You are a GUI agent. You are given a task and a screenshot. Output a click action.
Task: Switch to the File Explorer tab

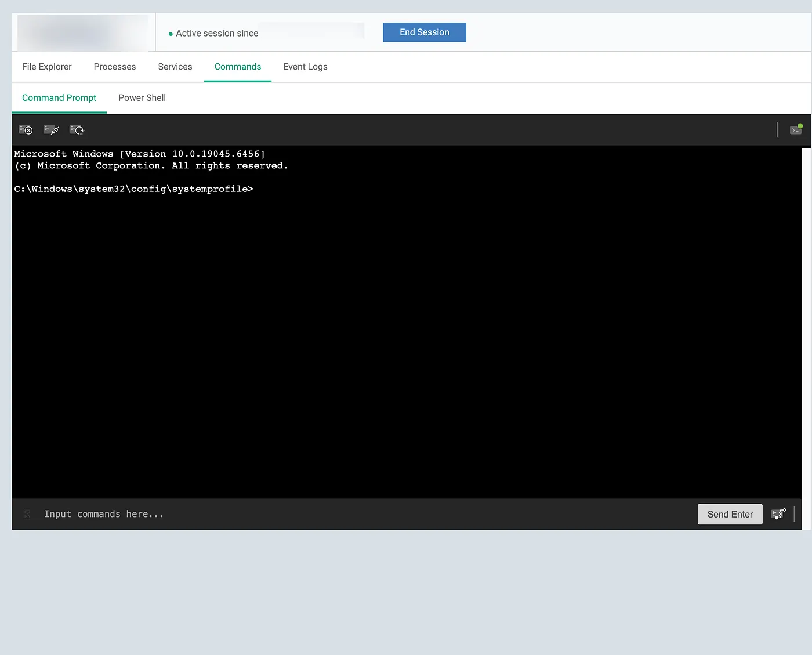[x=46, y=67]
